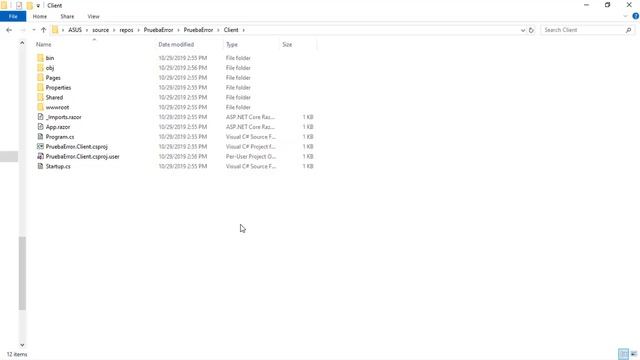This screenshot has width=640, height=360.
Task: Click the Program.cs file icon
Action: (x=40, y=136)
